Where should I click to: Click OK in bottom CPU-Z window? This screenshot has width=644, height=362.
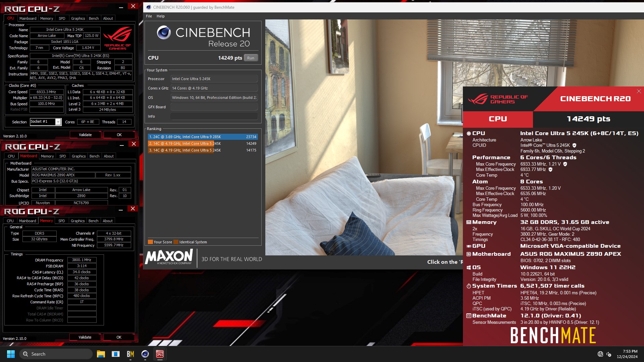[119, 337]
